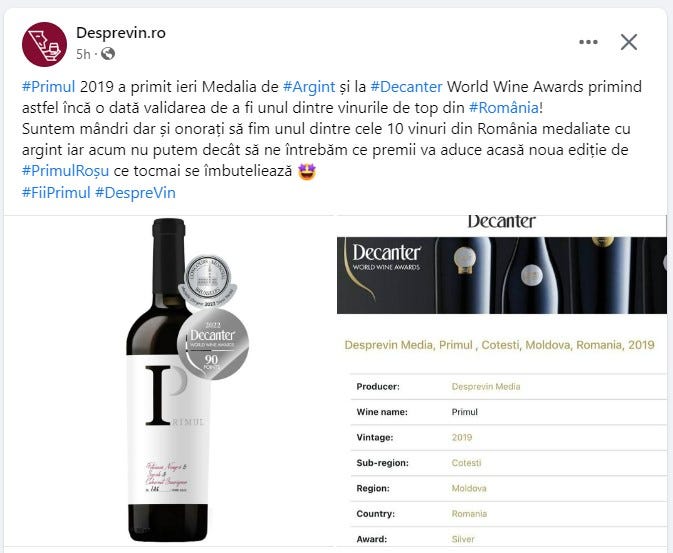The height and width of the screenshot is (553, 673).
Task: Open the 5h post timestamp
Action: point(83,54)
